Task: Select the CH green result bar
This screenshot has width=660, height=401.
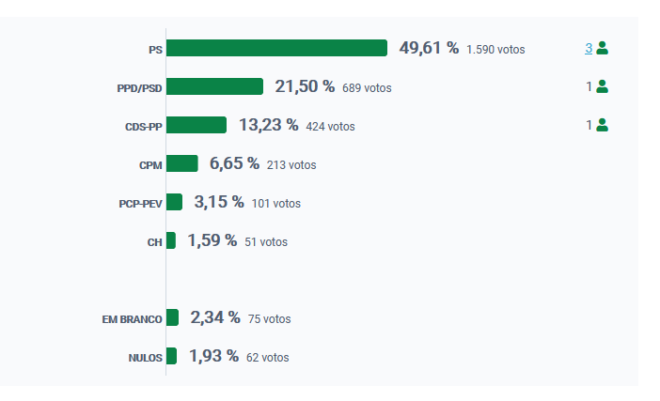Action: click(171, 240)
